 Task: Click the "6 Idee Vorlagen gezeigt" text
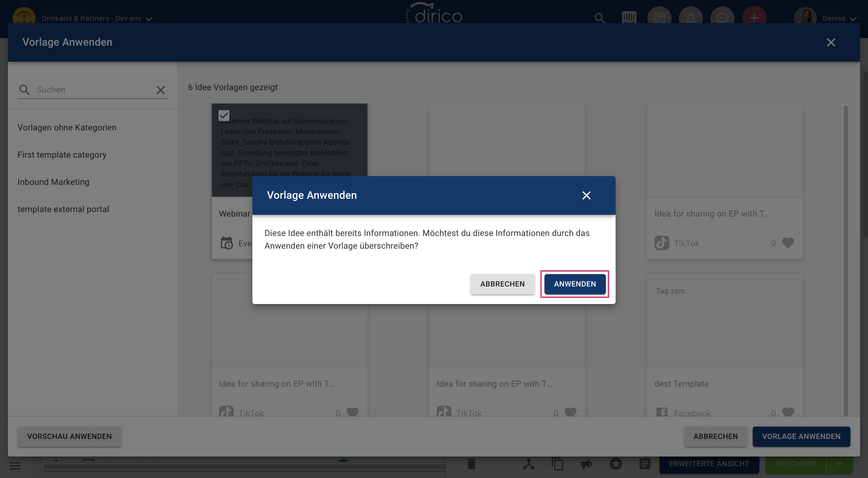(232, 87)
